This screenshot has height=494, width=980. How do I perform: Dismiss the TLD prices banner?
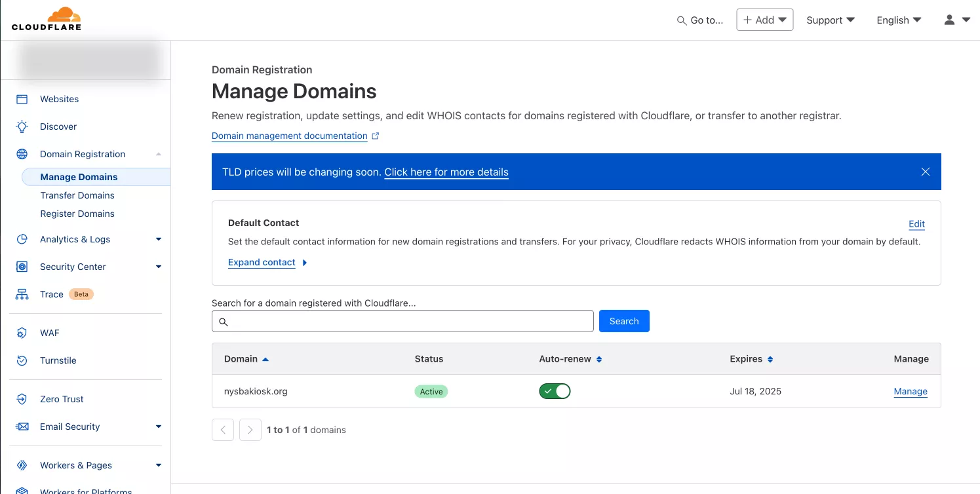click(925, 172)
